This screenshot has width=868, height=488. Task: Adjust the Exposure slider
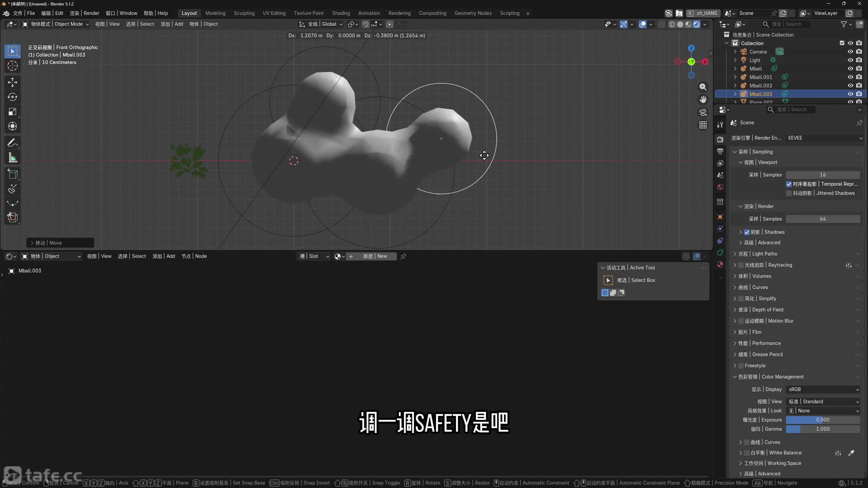[x=823, y=420]
